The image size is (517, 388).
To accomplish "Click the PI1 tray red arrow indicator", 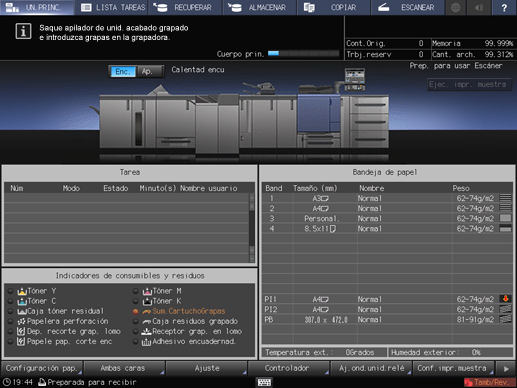I will coord(506,299).
